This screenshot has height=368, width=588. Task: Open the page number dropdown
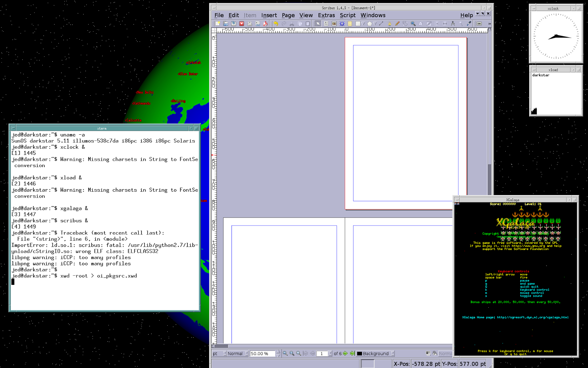330,354
